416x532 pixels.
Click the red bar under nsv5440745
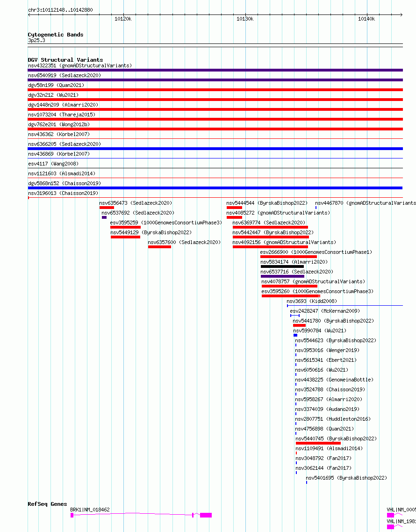tap(318, 444)
